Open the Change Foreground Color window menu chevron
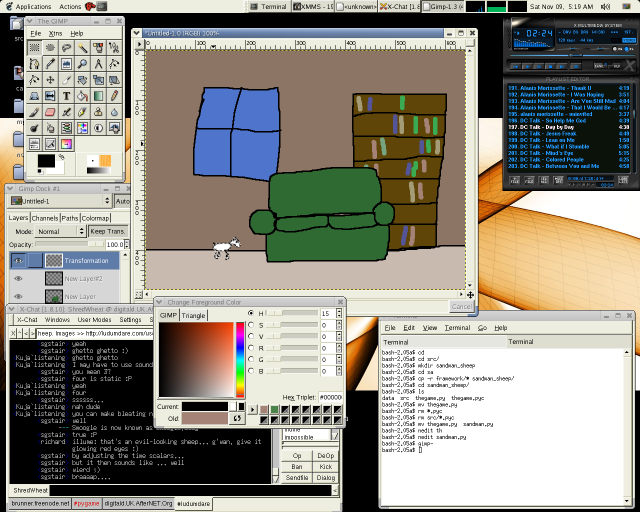Image resolution: width=640 pixels, height=512 pixels. [x=160, y=302]
